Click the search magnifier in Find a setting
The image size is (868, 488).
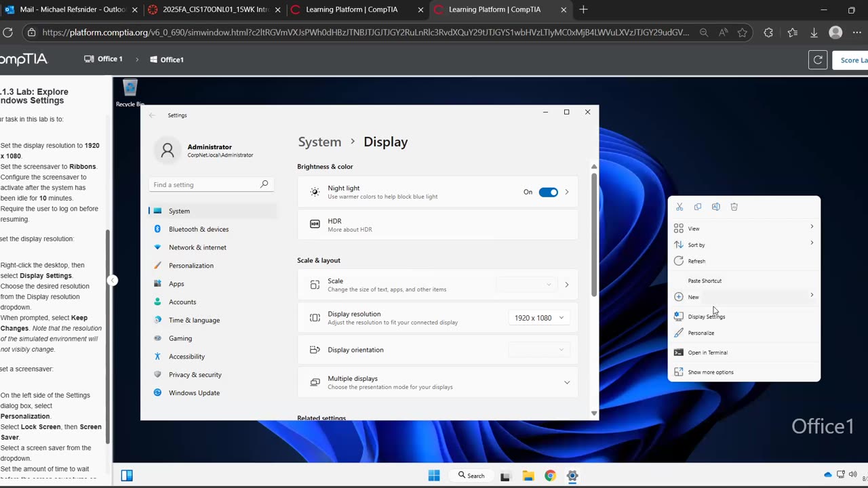pyautogui.click(x=264, y=184)
